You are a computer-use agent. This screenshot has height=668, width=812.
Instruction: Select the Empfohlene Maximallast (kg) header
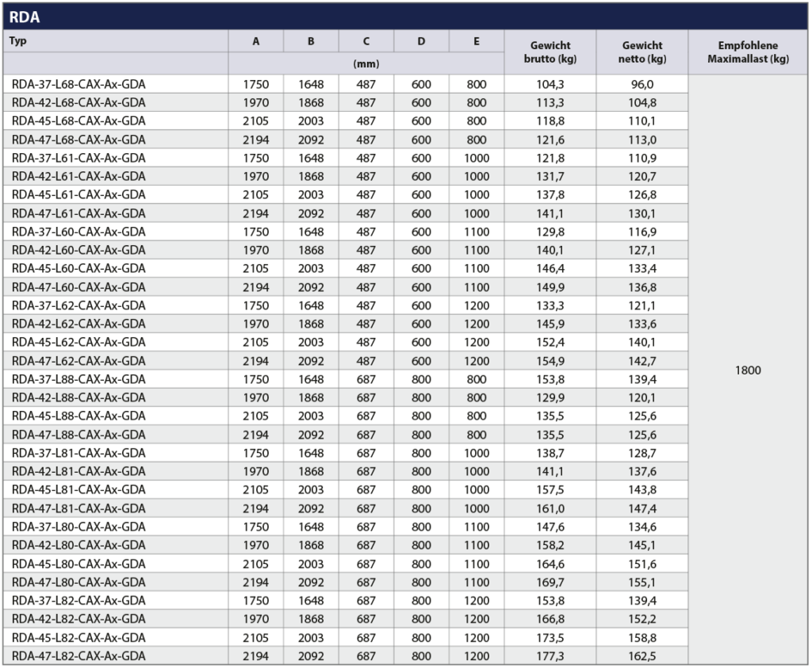point(749,52)
